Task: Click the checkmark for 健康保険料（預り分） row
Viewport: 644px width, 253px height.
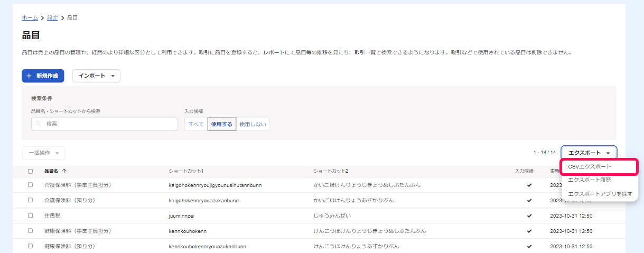Action: pos(529,246)
